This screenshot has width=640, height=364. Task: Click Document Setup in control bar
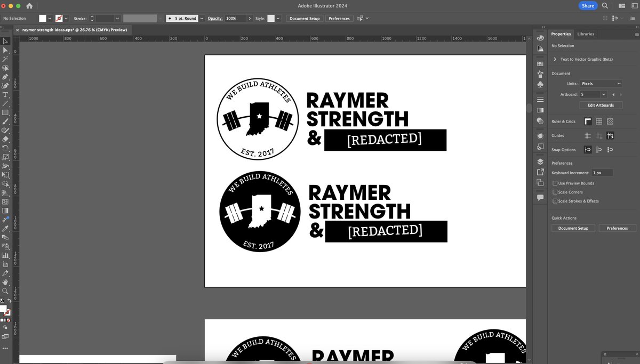[305, 18]
